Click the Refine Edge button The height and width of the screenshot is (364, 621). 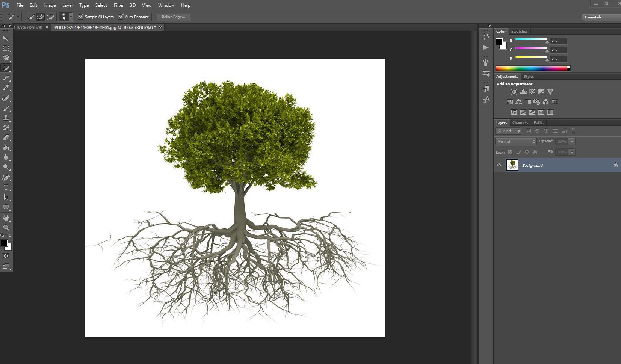(x=173, y=17)
